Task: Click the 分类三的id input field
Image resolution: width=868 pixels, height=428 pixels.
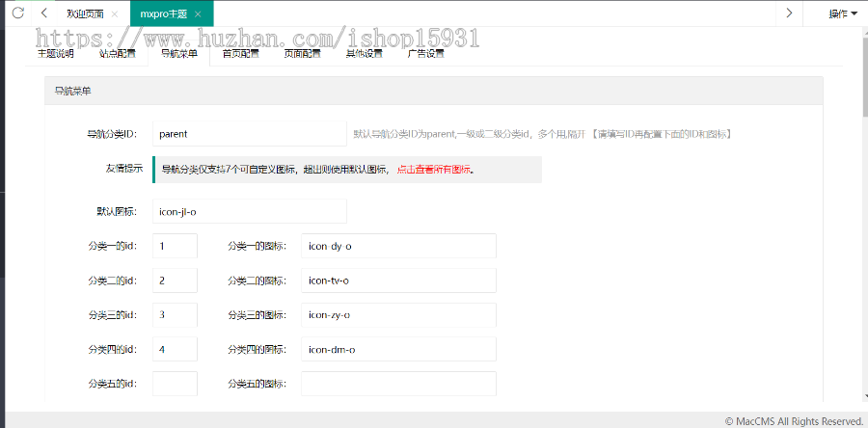Action: click(x=175, y=314)
